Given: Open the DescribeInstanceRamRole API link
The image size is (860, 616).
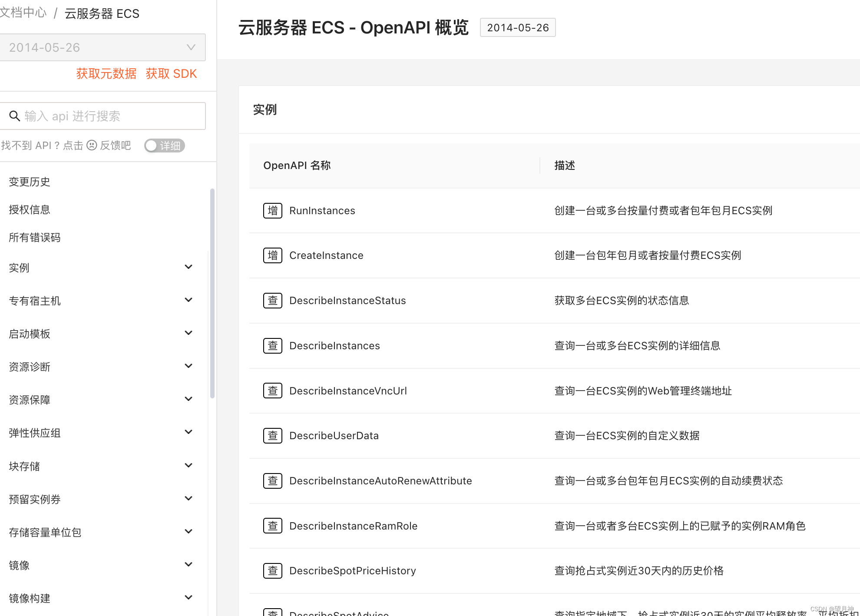Looking at the screenshot, I should (353, 526).
